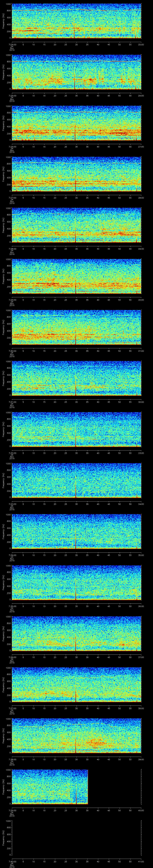
Task: Select the '32:00' end time label
Action: (141, 402)
